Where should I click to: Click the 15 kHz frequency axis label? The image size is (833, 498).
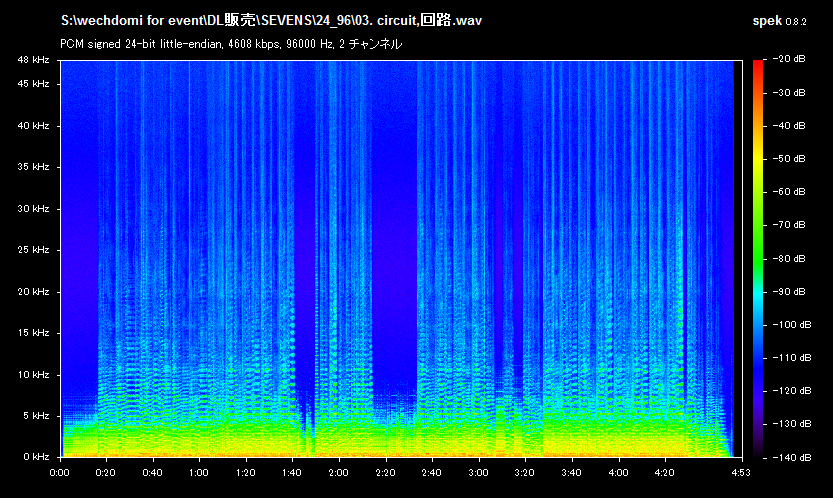33,332
